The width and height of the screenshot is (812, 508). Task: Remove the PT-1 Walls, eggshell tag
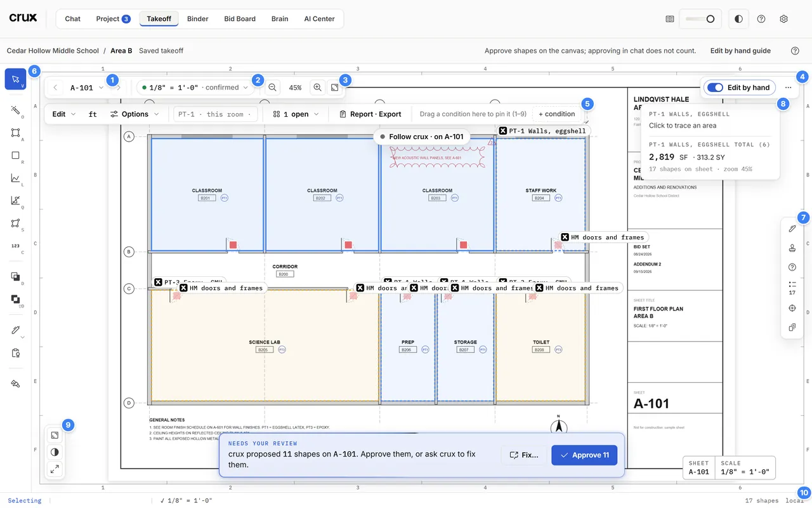[x=503, y=131]
